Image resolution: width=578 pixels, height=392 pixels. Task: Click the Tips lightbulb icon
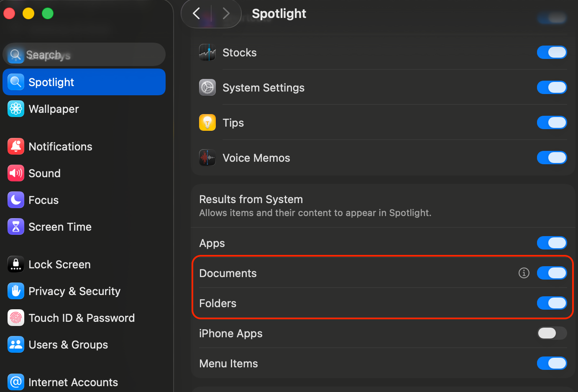click(207, 123)
